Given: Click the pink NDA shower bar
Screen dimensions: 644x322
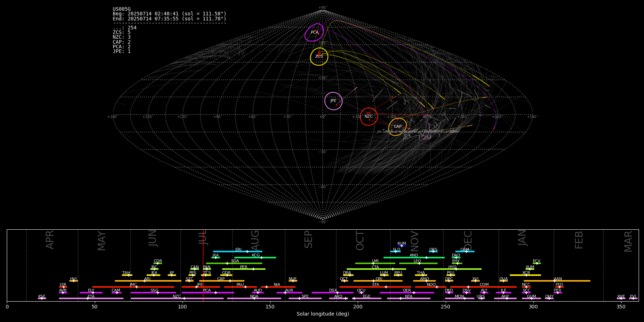Looking at the screenshot, I should (254, 298).
